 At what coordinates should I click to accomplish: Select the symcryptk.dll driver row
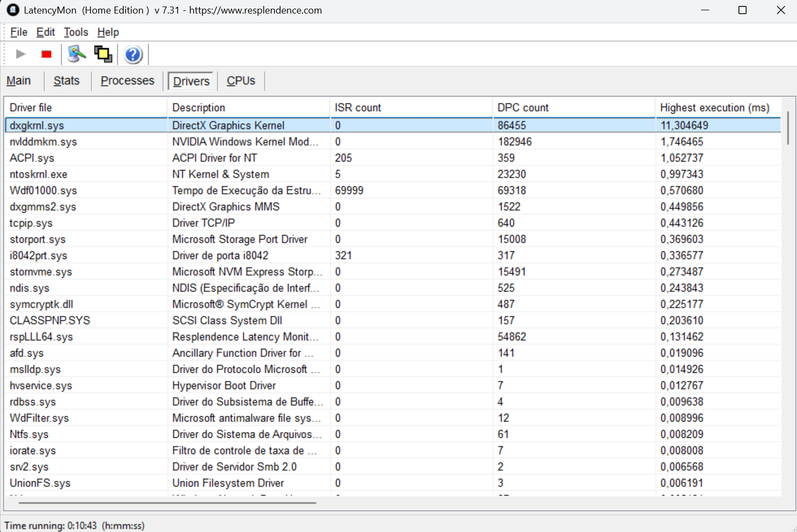[393, 304]
